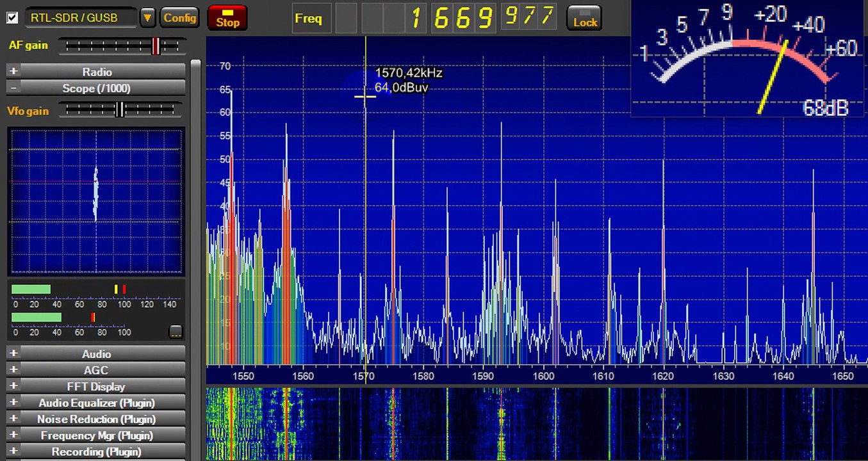This screenshot has height=461, width=868.
Task: Click the waterfall display below the spectrum
Action: 537,424
